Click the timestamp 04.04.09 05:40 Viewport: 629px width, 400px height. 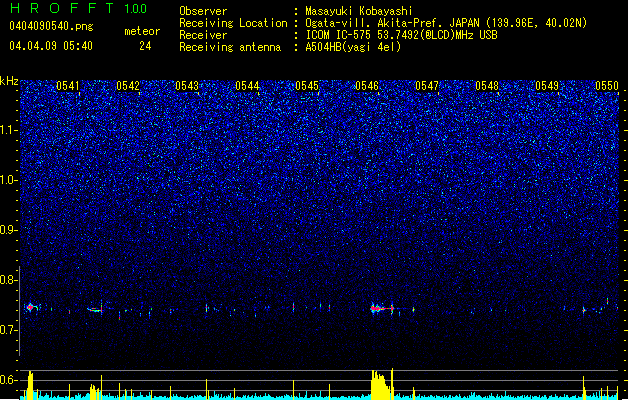[51, 46]
